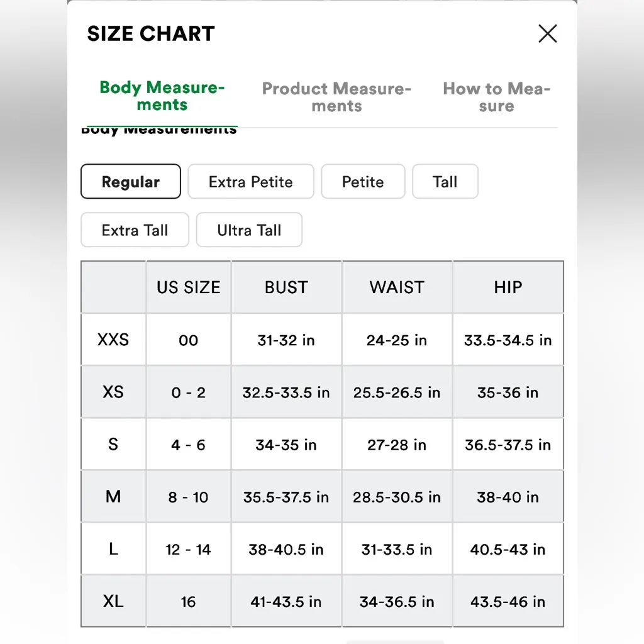
Task: Choose the Extra Petite fit option
Action: coord(251,182)
